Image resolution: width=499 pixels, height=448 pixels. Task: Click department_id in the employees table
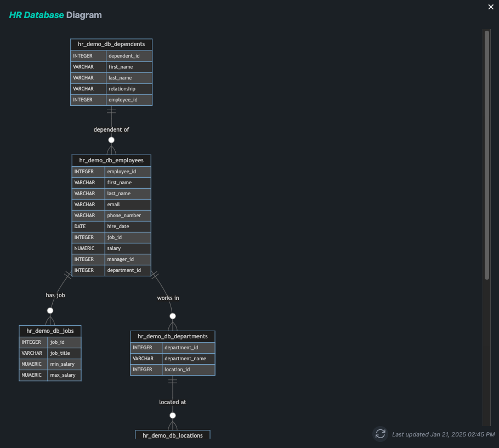pos(128,270)
